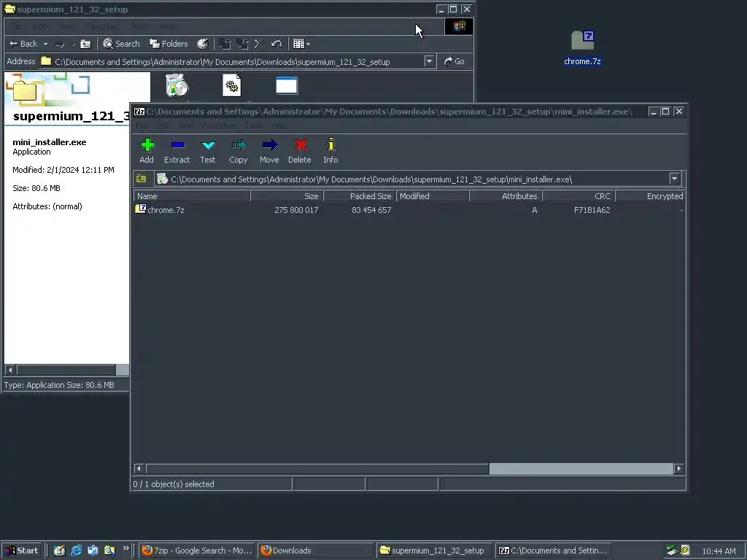Click the Explorer pane scrollbar left arrow
This screenshot has height=560, width=747.
point(10,370)
